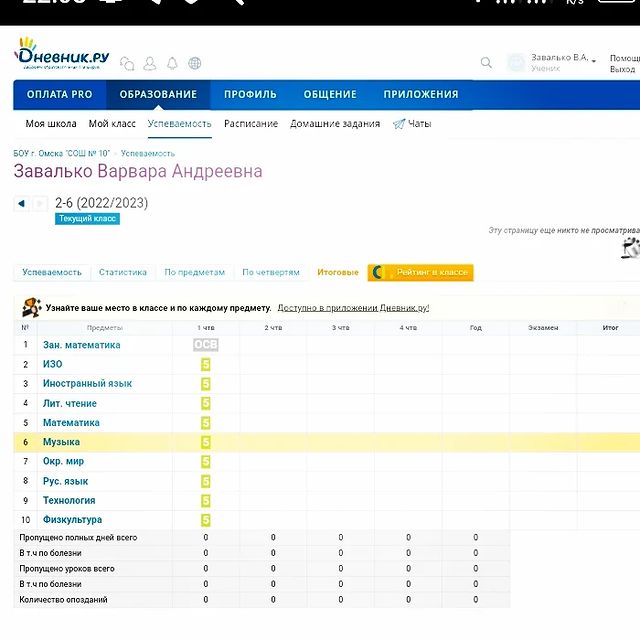Viewport: 640px width, 640px height.
Task: Click the Итог column header
Action: [610, 328]
